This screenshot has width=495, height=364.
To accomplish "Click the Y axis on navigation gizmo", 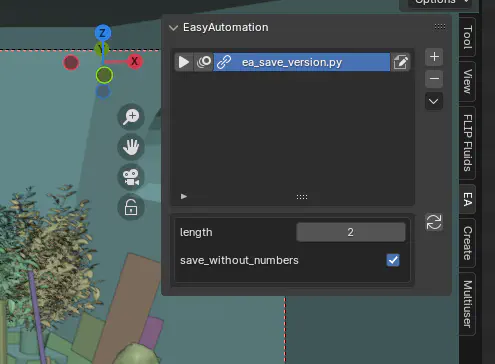I will 101,49.
